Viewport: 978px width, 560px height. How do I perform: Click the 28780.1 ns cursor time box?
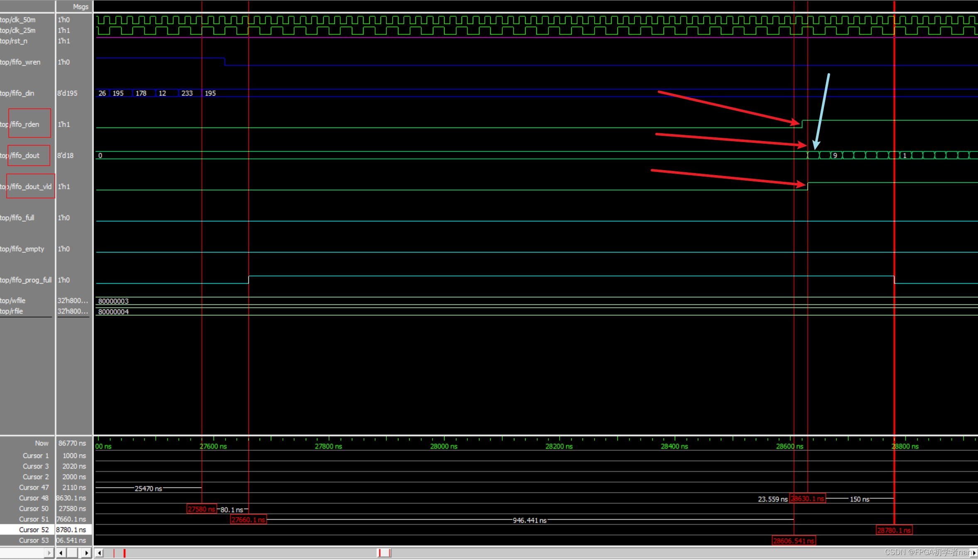894,530
